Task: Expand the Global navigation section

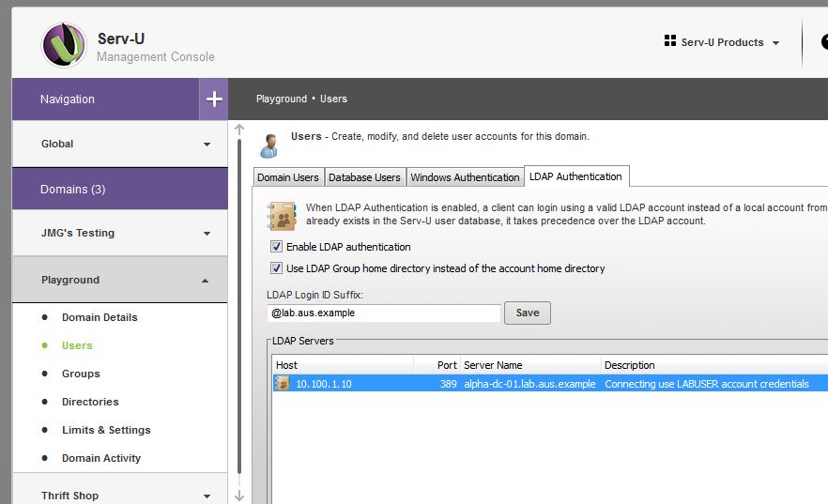Action: coord(120,145)
